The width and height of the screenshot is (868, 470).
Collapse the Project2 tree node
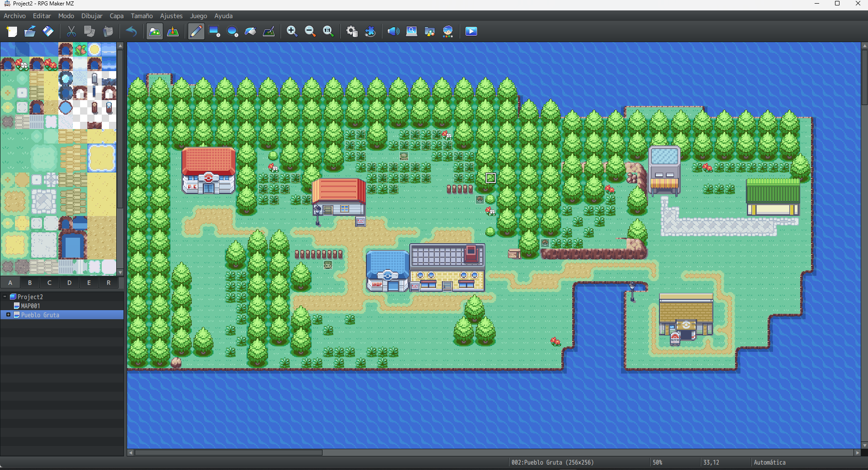[5, 297]
